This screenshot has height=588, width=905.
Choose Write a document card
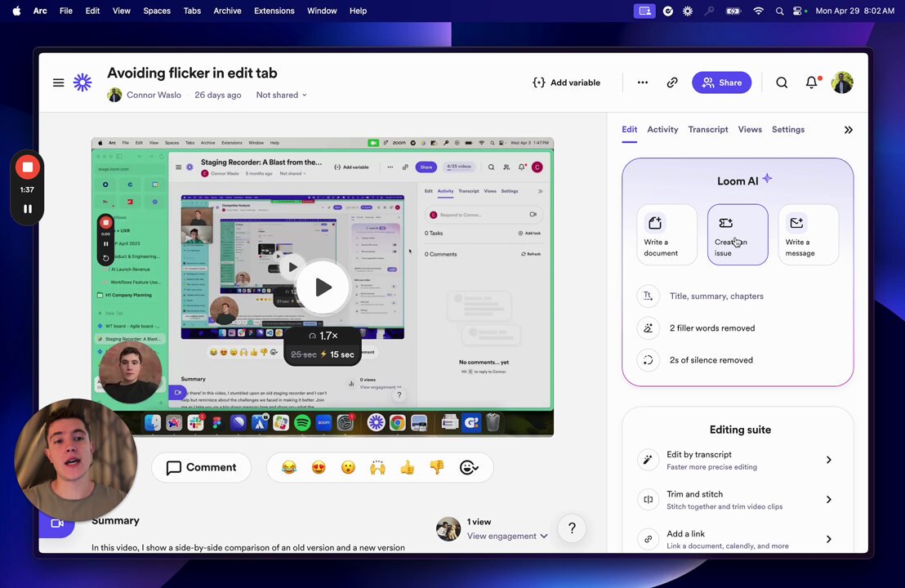[666, 235]
